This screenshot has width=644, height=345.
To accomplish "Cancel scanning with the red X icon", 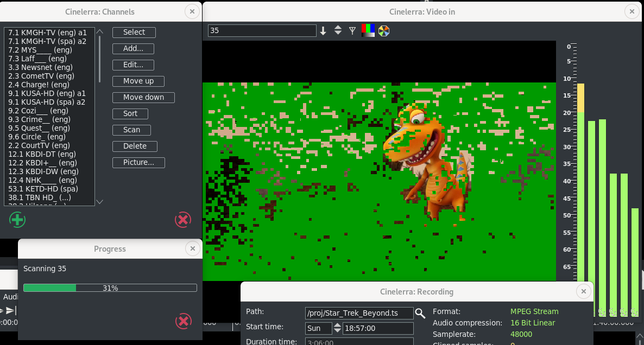I will click(x=184, y=321).
